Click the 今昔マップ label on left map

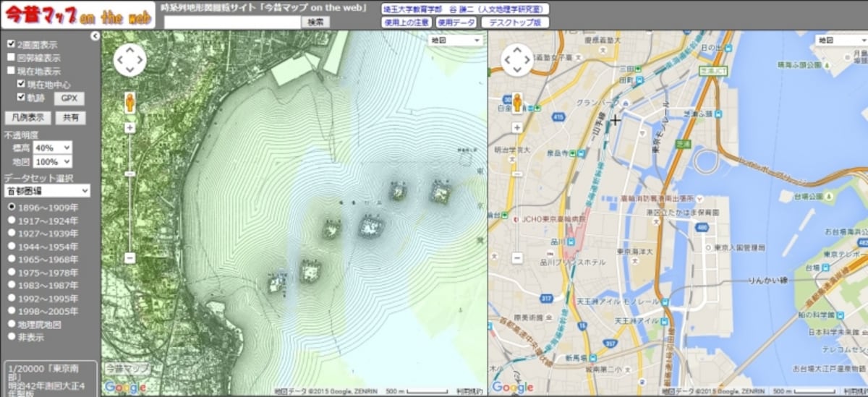tap(127, 369)
